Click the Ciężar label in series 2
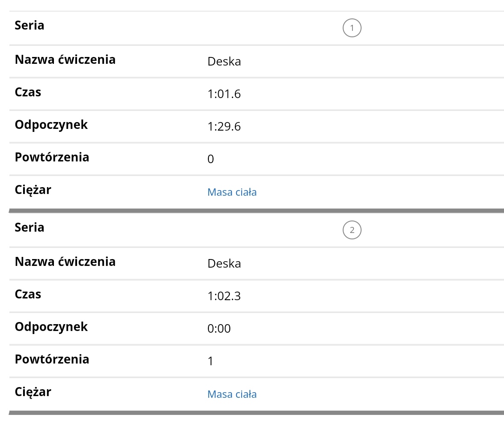The width and height of the screenshot is (504, 435). coord(33,392)
